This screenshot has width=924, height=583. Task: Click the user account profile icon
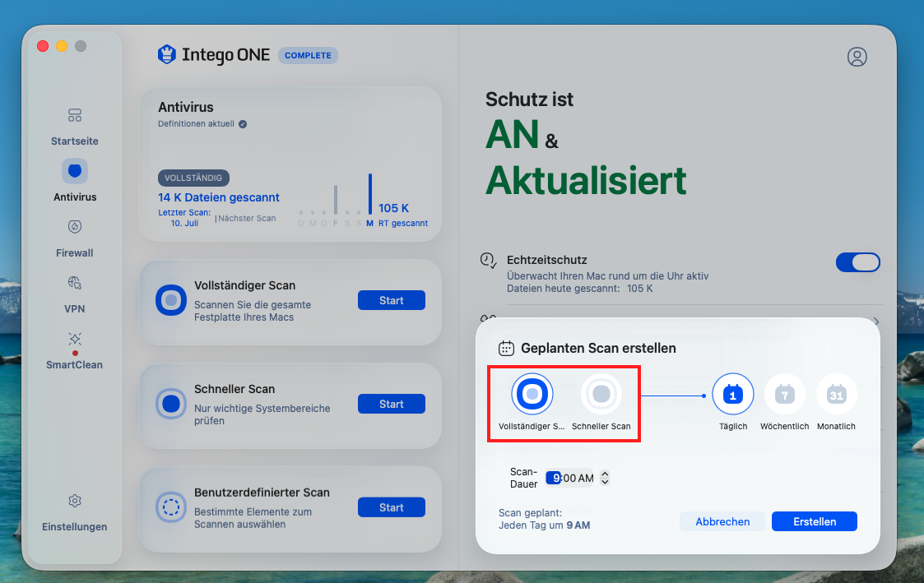[x=857, y=57]
